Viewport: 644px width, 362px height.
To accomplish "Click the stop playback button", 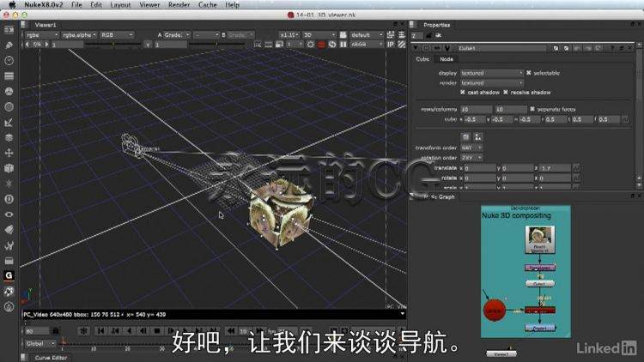I will point(156,331).
